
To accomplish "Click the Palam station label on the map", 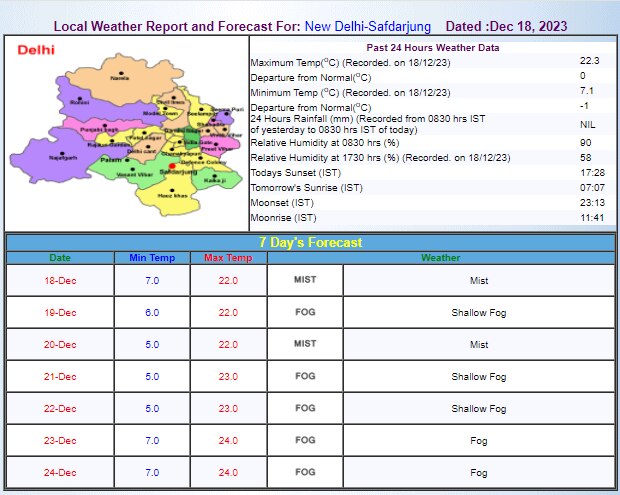I will click(111, 160).
